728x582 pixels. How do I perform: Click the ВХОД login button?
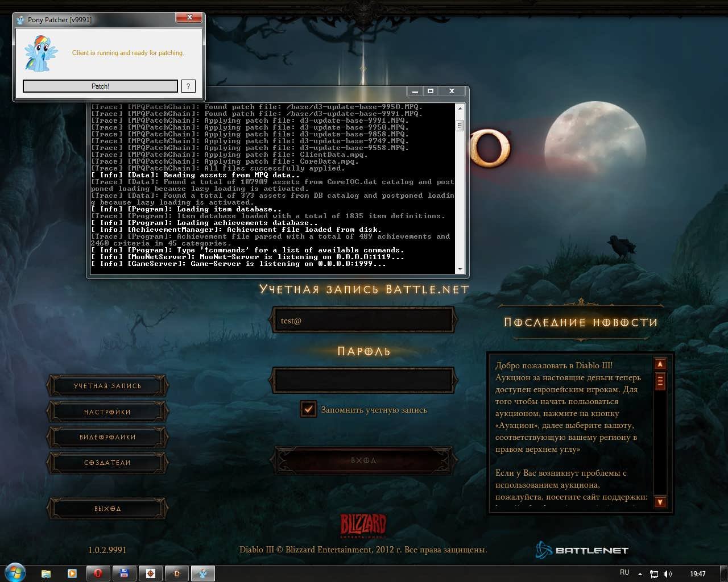point(364,460)
